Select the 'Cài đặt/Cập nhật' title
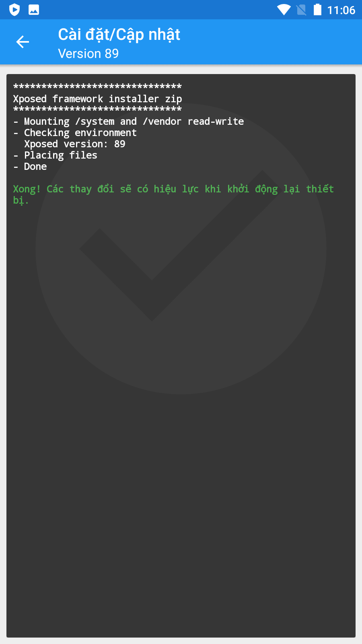This screenshot has height=644, width=362. coord(119,35)
